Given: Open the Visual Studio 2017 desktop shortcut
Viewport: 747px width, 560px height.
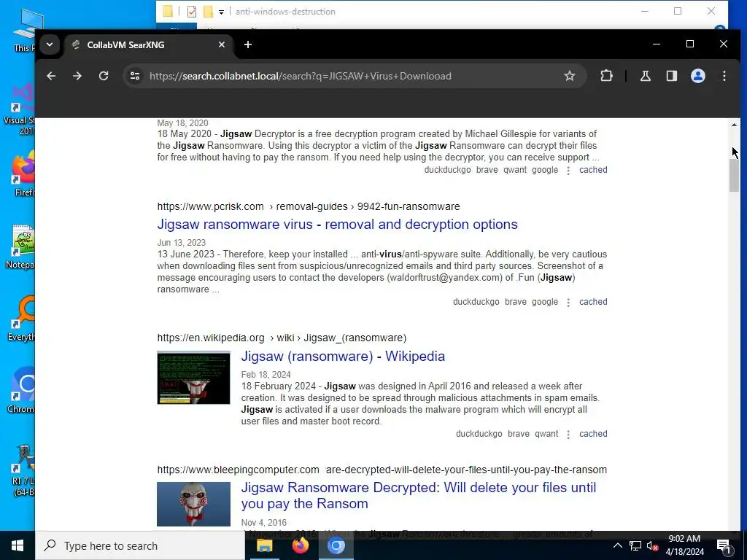Looking at the screenshot, I should 21,109.
